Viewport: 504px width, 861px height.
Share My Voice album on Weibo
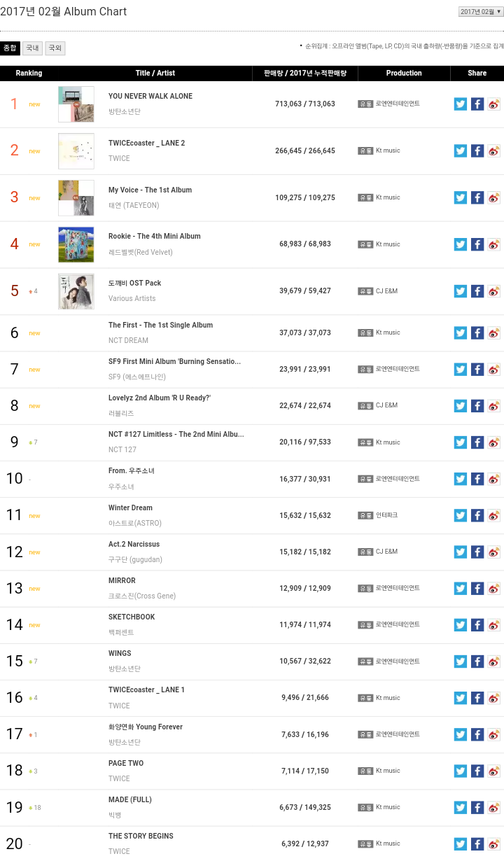tap(493, 197)
